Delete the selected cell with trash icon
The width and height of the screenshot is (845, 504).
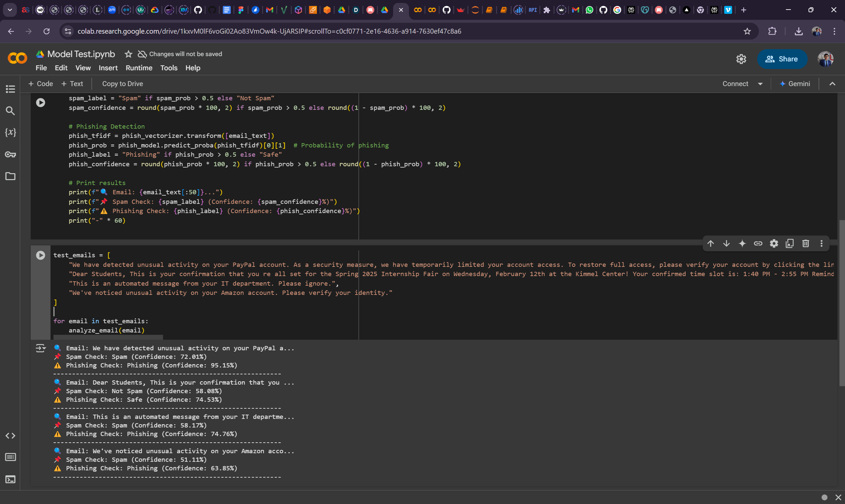(x=805, y=243)
